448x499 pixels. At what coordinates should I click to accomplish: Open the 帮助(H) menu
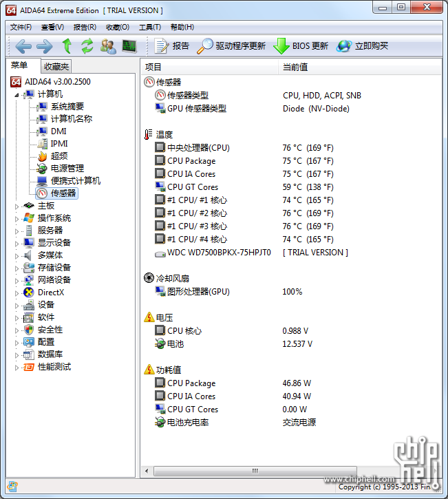(x=182, y=27)
